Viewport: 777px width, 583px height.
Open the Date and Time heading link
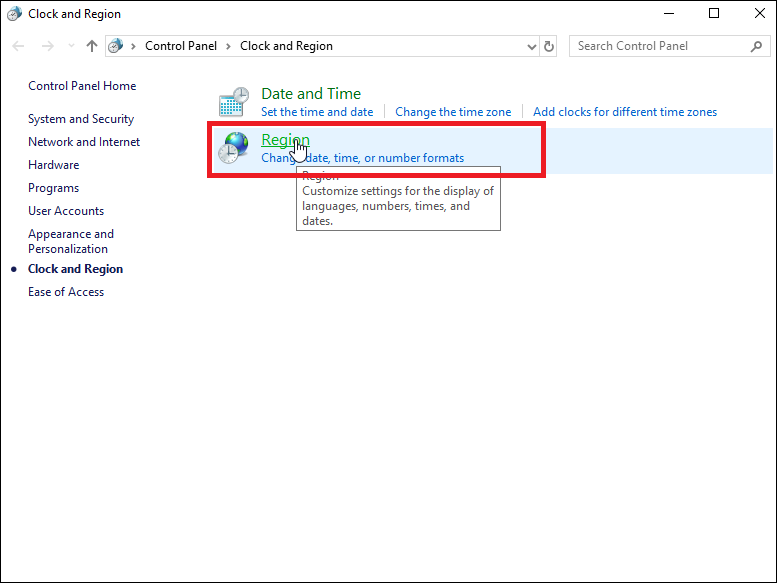tap(311, 94)
